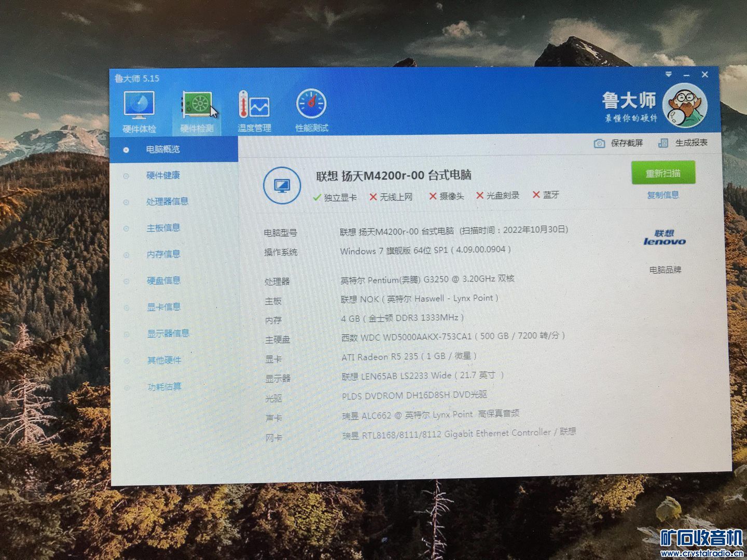Click the computer monitor icon beside model name
The height and width of the screenshot is (560, 747).
pyautogui.click(x=282, y=186)
